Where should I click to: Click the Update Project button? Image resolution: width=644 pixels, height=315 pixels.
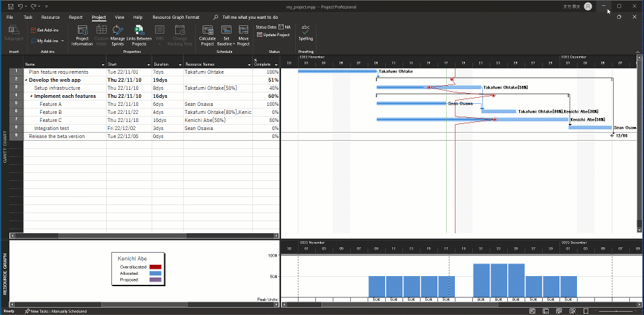(x=273, y=35)
